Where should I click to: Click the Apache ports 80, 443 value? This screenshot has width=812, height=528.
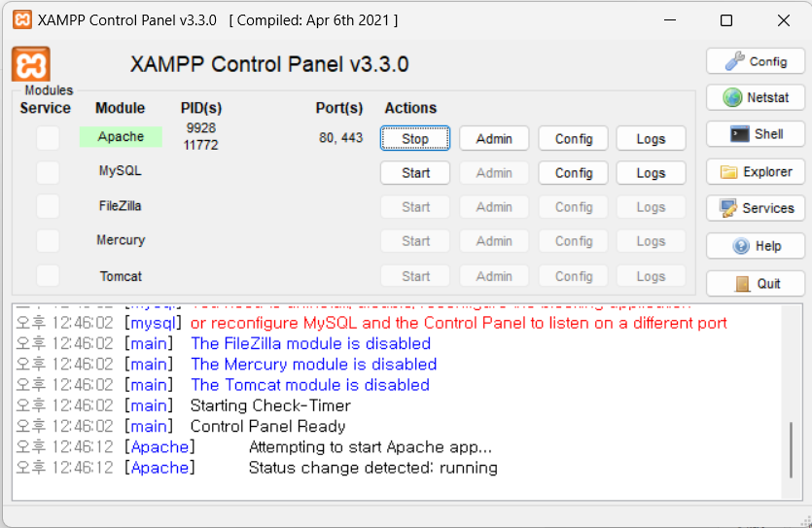click(340, 138)
